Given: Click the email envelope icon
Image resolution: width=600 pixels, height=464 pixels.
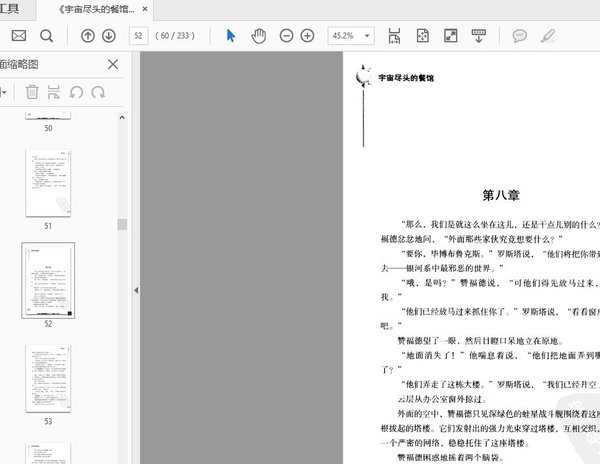Looking at the screenshot, I should click(x=19, y=36).
